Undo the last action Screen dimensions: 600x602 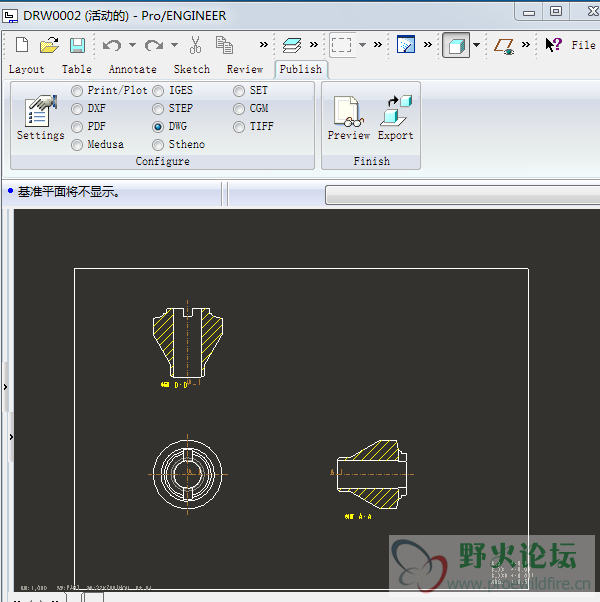pos(112,45)
